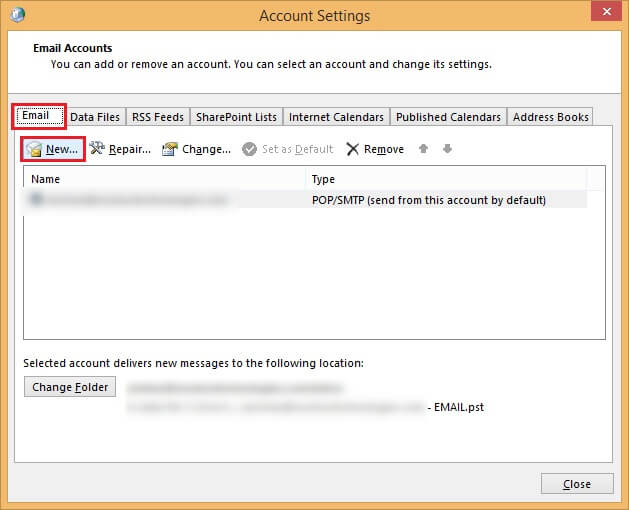Switch to the Data Files tab
629x510 pixels.
pos(95,117)
